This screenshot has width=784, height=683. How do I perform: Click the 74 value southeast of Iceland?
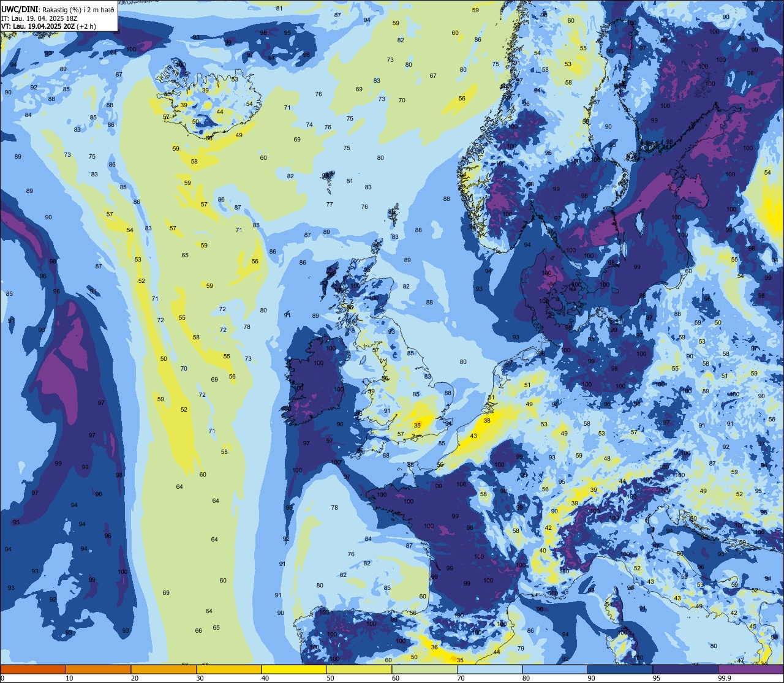click(x=309, y=125)
